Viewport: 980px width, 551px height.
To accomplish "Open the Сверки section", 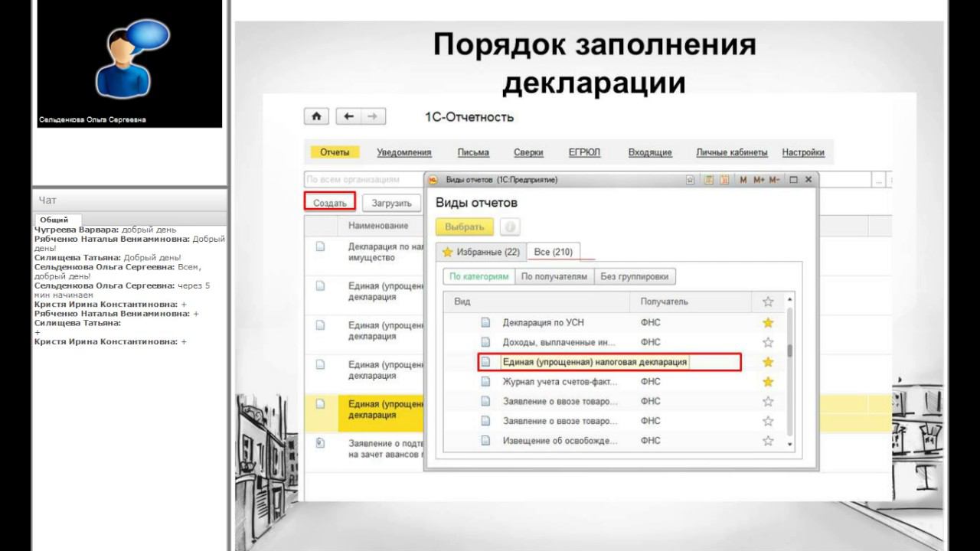I will click(x=528, y=152).
